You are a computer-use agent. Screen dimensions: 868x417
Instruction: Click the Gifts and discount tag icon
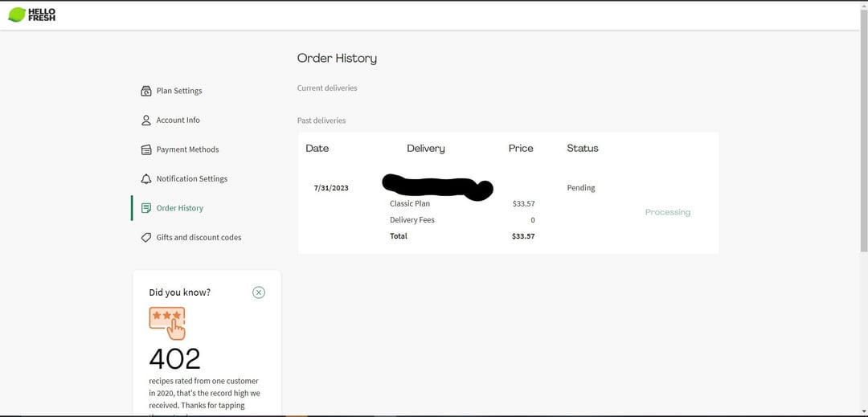(x=146, y=238)
